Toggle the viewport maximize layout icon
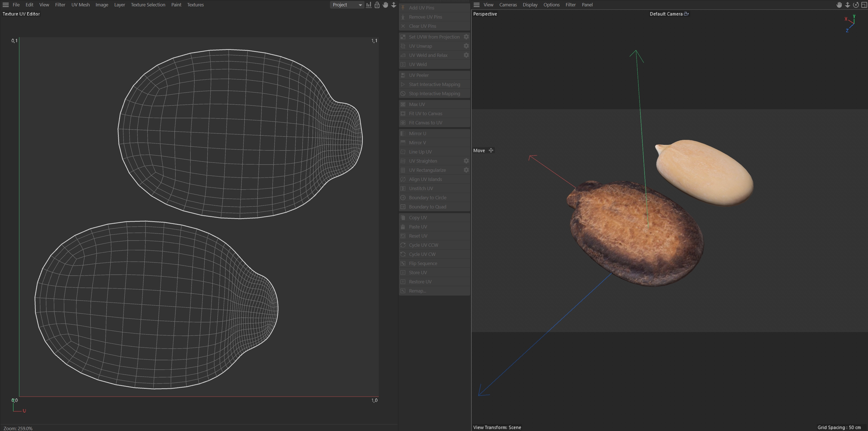 point(864,5)
